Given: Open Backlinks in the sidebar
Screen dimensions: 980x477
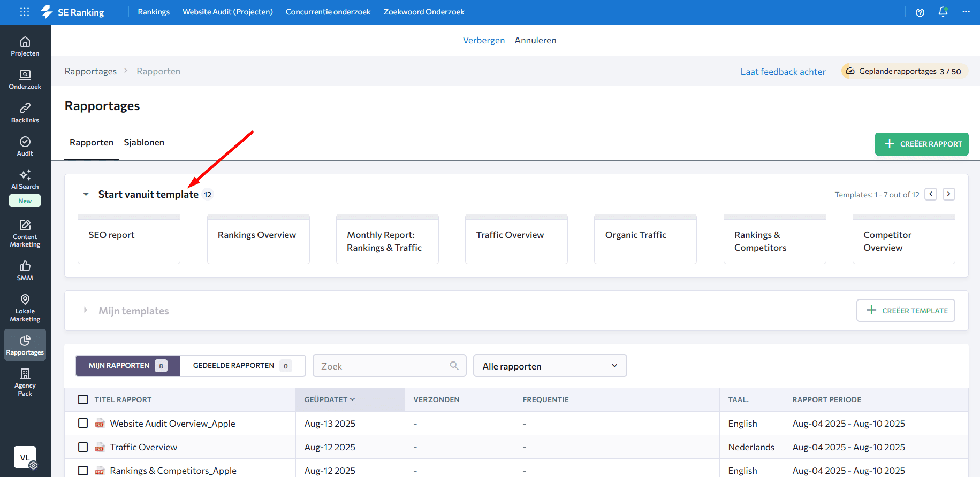Looking at the screenshot, I should click(x=25, y=113).
